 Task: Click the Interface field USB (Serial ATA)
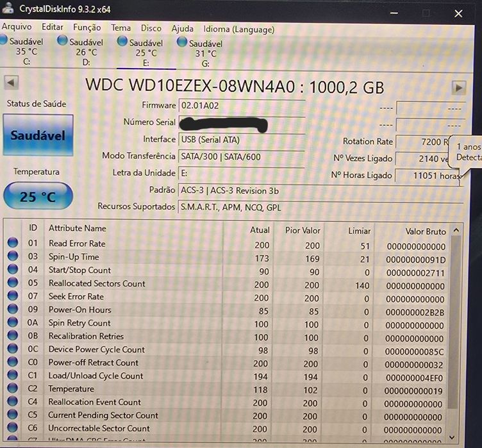pyautogui.click(x=242, y=140)
